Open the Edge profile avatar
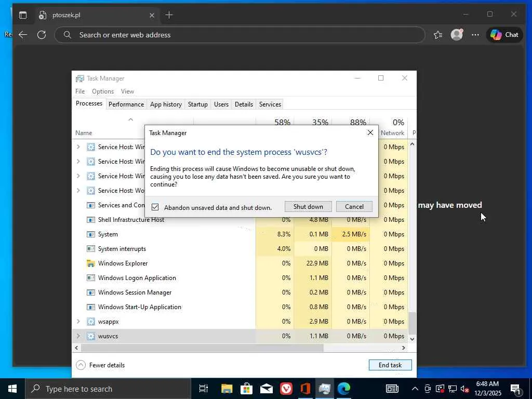The width and height of the screenshot is (532, 399). [x=457, y=35]
